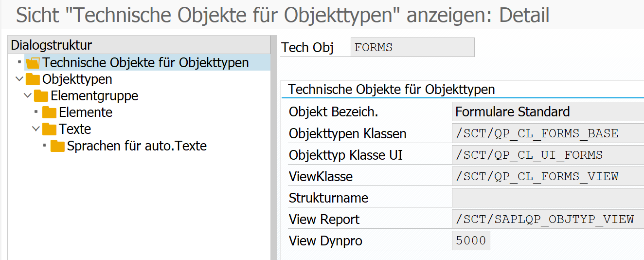Image resolution: width=644 pixels, height=260 pixels.
Task: Click the Tech Obj field containing FORMS
Action: tap(412, 47)
